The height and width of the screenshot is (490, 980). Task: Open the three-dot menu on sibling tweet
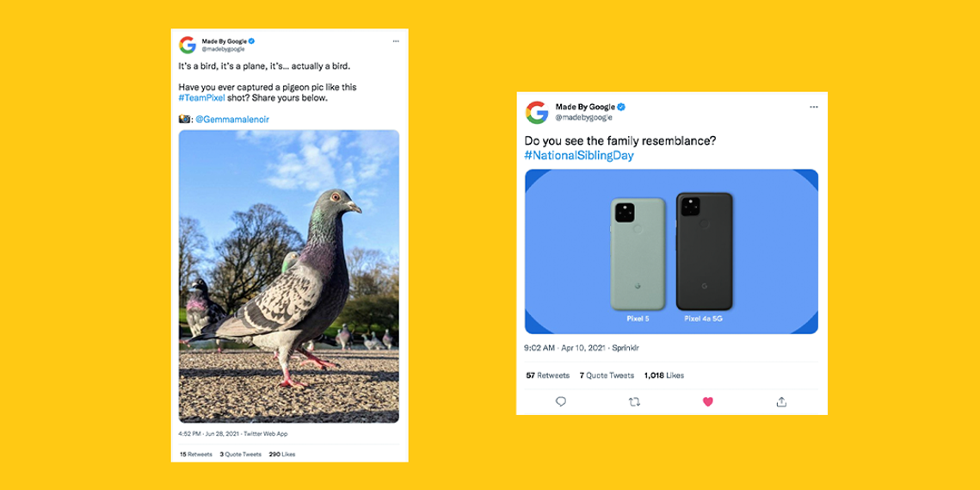tap(814, 107)
